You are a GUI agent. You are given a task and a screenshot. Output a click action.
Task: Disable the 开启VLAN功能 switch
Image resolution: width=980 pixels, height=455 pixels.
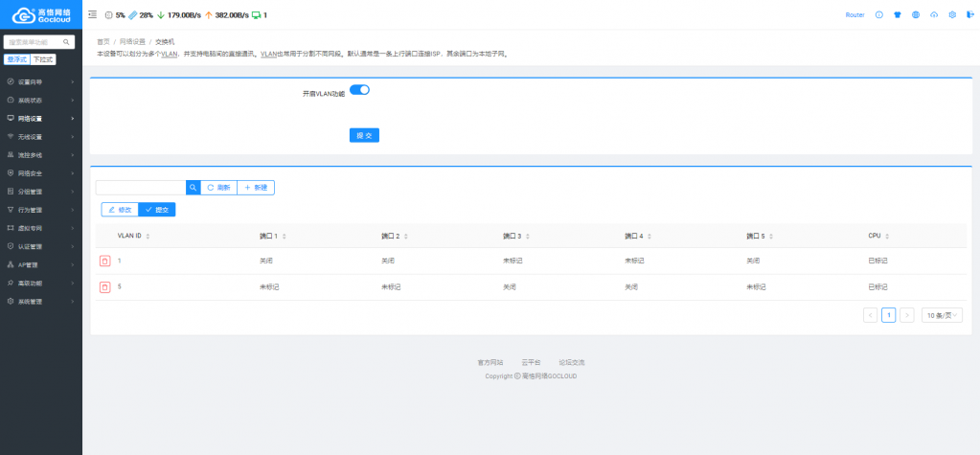359,90
